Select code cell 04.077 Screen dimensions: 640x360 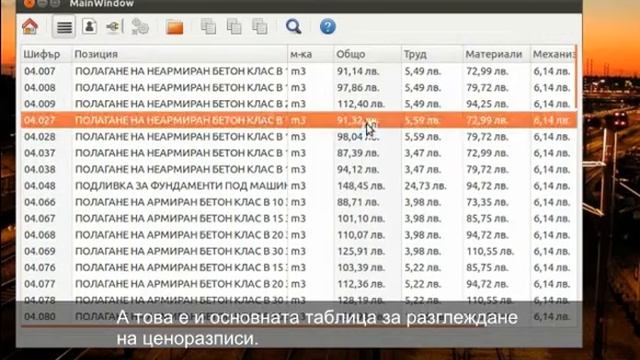pyautogui.click(x=40, y=284)
